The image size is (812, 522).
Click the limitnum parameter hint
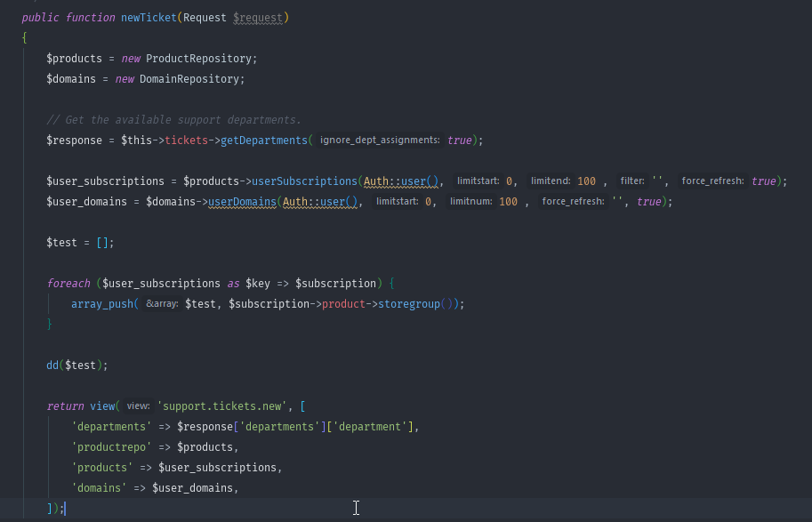pos(470,202)
